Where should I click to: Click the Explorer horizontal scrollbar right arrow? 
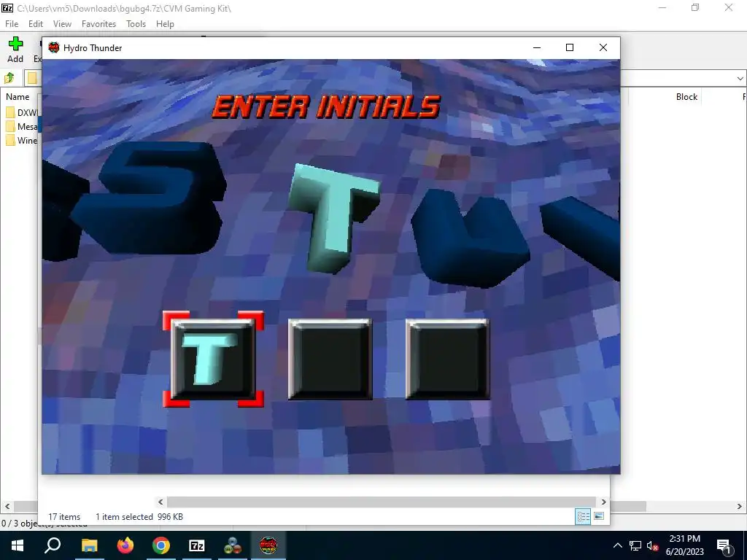(603, 502)
